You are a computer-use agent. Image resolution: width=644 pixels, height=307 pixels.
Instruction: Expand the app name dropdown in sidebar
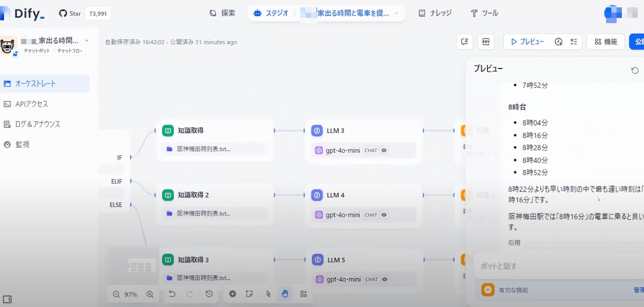click(87, 41)
